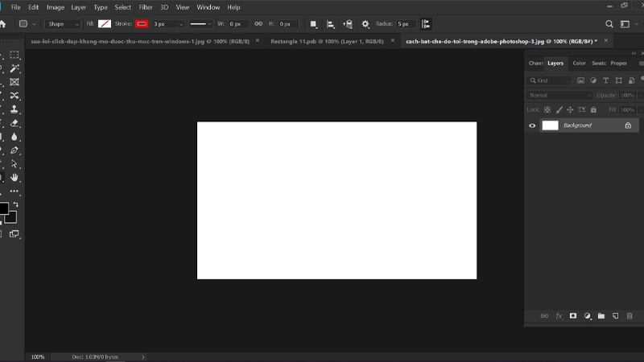Select the Path Selection tool
644x362 pixels.
click(x=14, y=164)
